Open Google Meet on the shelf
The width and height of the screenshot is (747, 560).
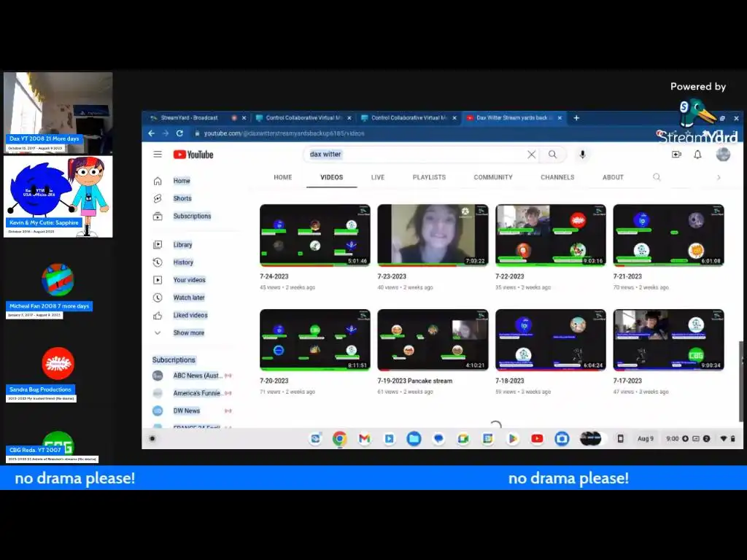point(463,438)
